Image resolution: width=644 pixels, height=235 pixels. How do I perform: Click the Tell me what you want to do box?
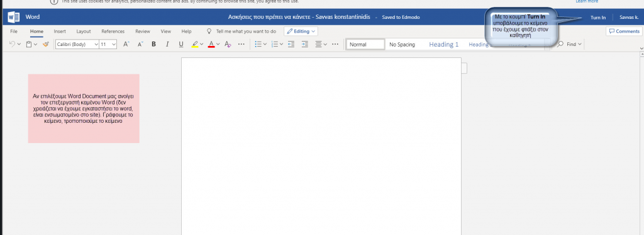click(x=246, y=32)
